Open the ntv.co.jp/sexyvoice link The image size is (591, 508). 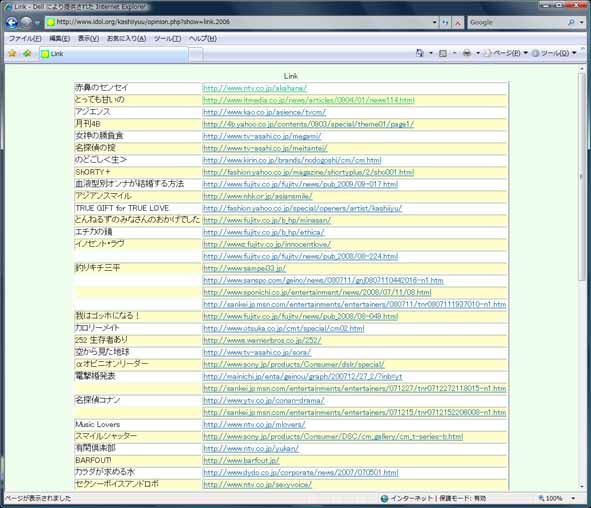point(257,485)
